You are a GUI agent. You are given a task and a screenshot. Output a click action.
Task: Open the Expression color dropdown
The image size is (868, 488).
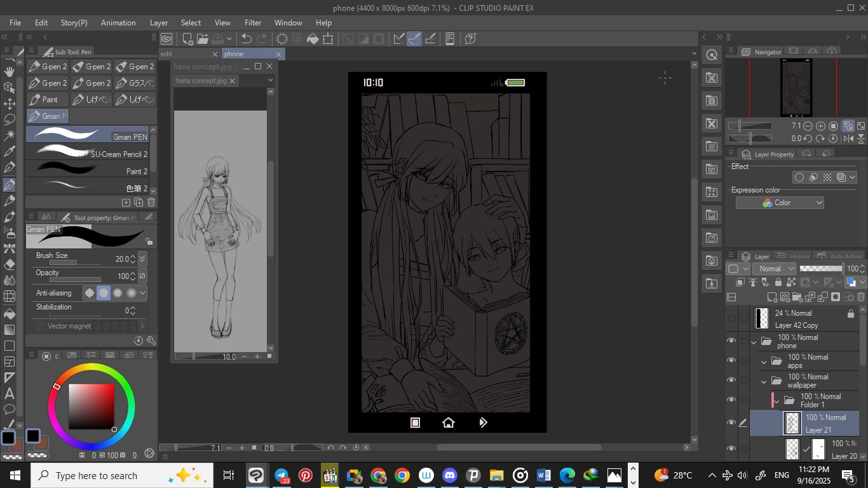[x=780, y=203]
